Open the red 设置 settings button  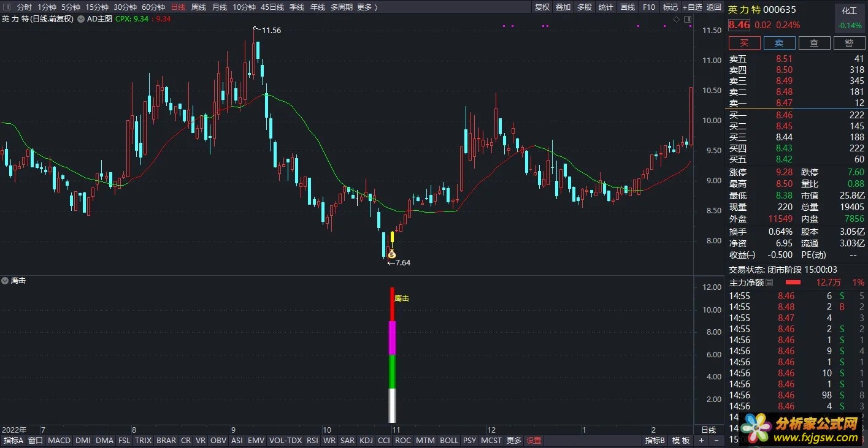coord(534,441)
